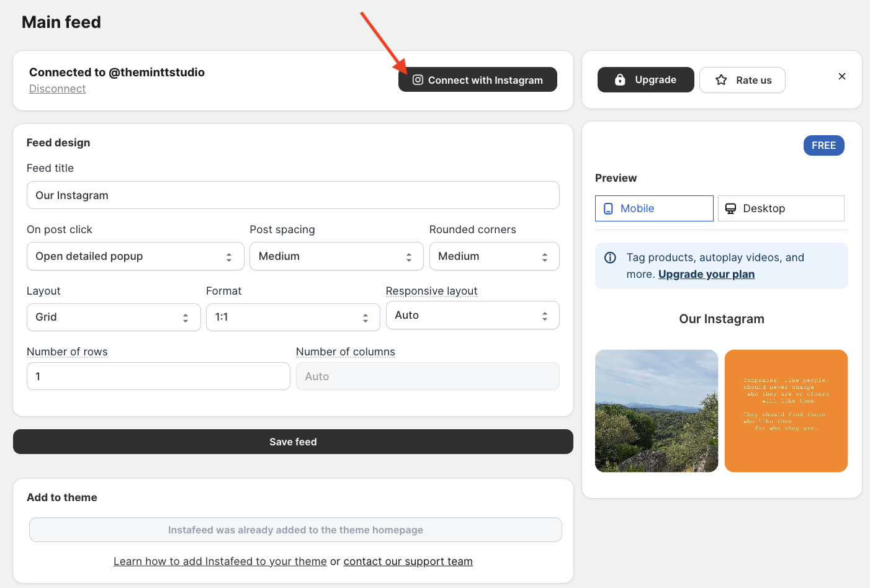The height and width of the screenshot is (588, 870).
Task: Click the Save feed button
Action: (x=293, y=442)
